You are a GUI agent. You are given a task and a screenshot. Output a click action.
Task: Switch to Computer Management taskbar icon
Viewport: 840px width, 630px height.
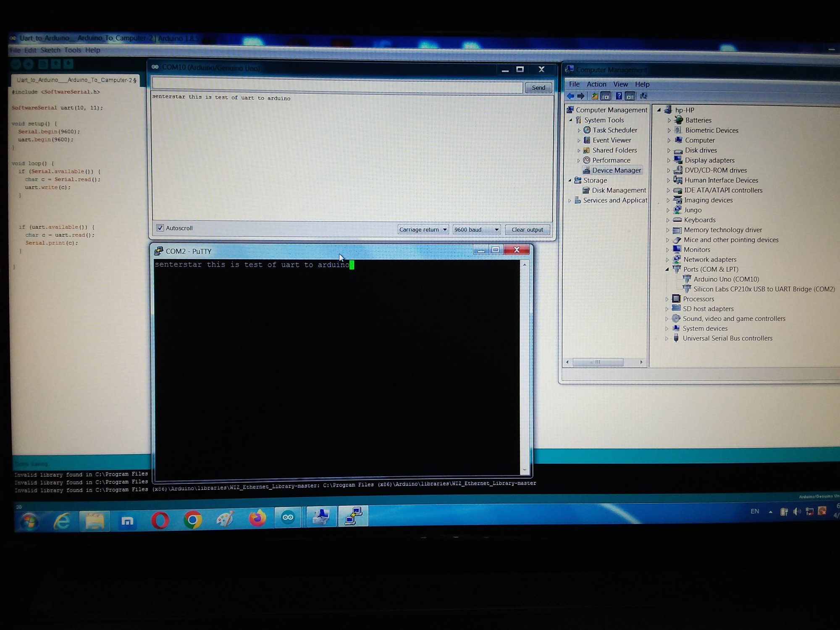tap(321, 517)
